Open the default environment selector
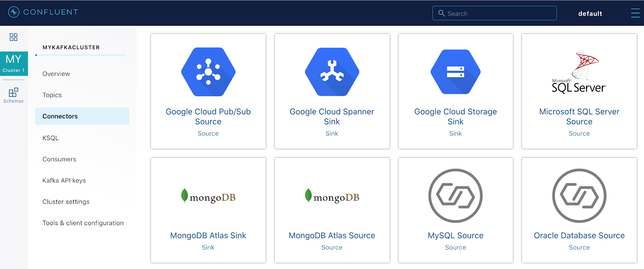The height and width of the screenshot is (269, 644). 590,14
